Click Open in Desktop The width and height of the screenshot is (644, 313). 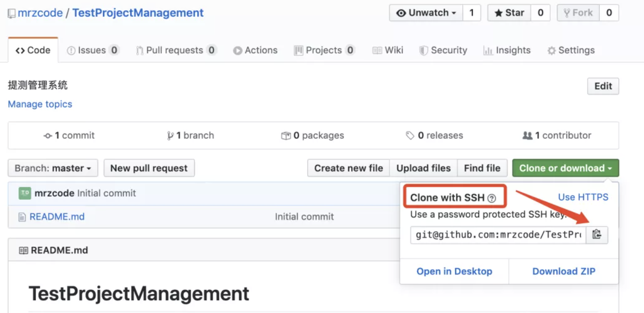coord(454,271)
